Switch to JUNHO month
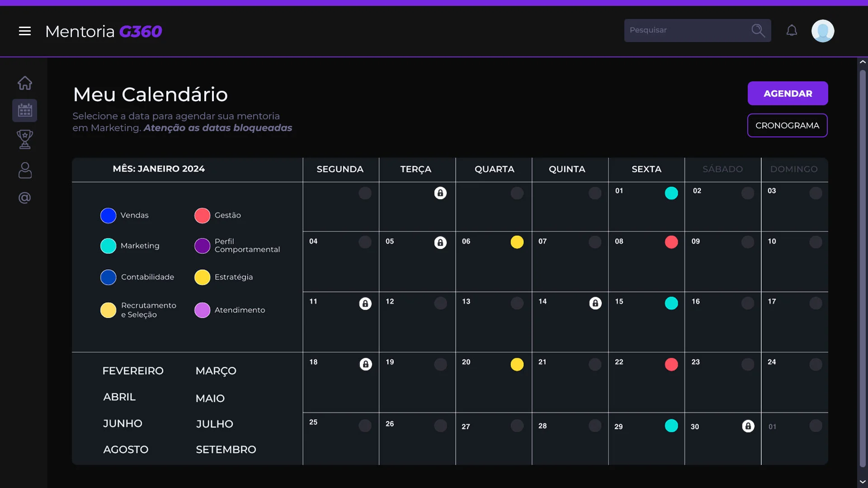Viewport: 868px width, 488px height. [x=123, y=424]
